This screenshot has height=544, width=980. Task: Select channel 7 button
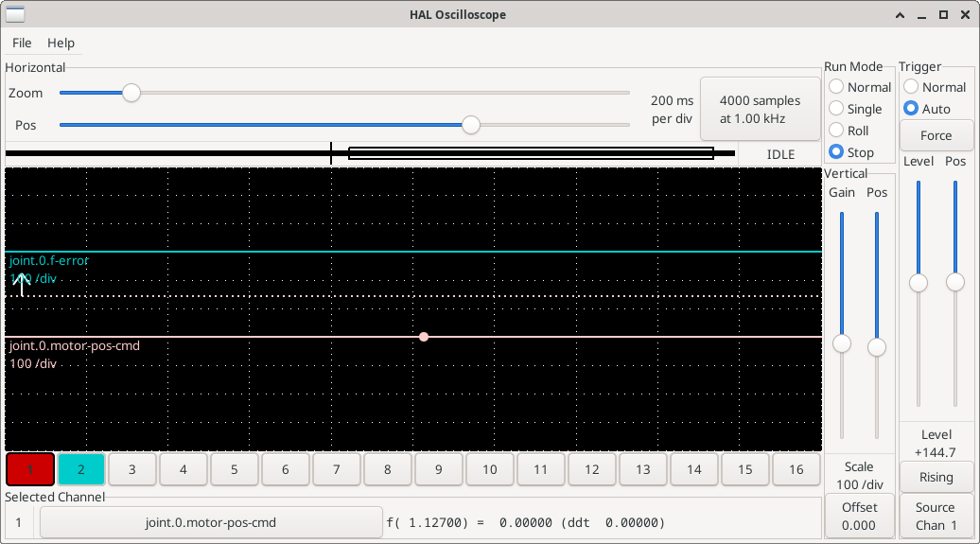(x=336, y=469)
